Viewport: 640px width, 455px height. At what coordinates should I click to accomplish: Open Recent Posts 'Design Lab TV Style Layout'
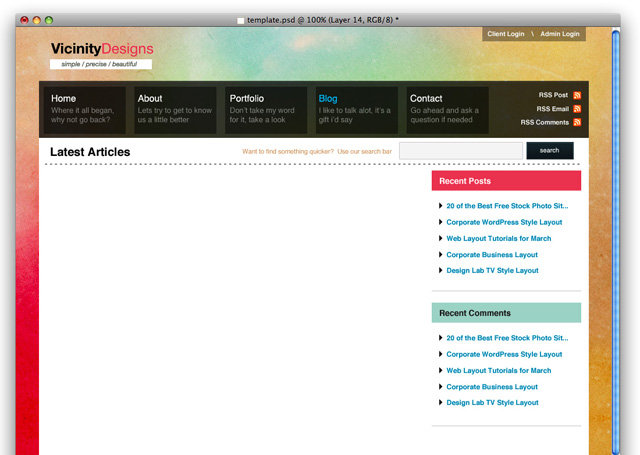point(492,271)
